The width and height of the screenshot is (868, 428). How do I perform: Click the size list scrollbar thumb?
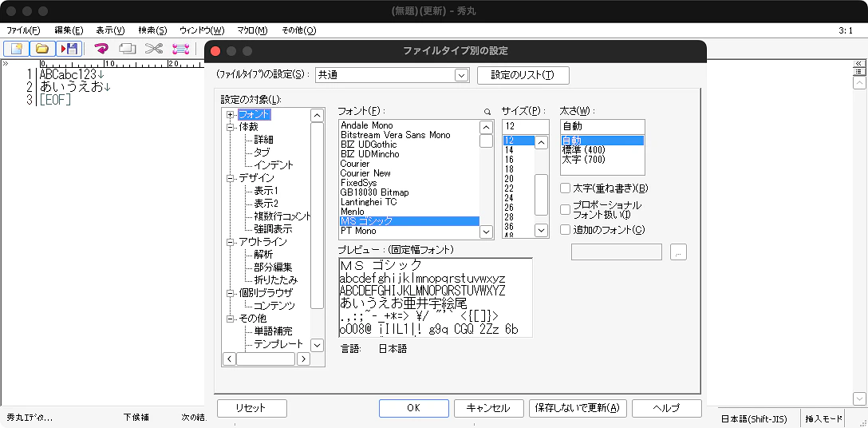[541, 195]
